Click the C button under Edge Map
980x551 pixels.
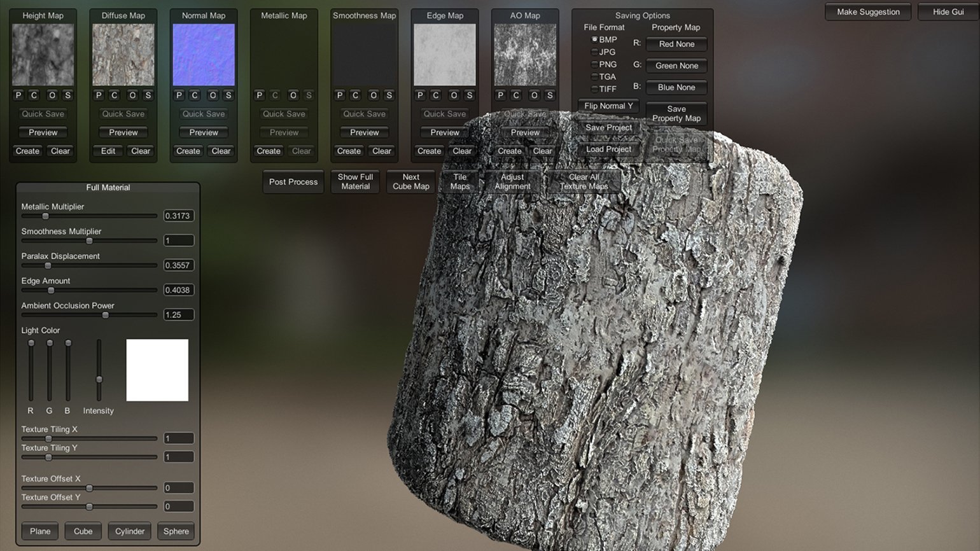436,95
